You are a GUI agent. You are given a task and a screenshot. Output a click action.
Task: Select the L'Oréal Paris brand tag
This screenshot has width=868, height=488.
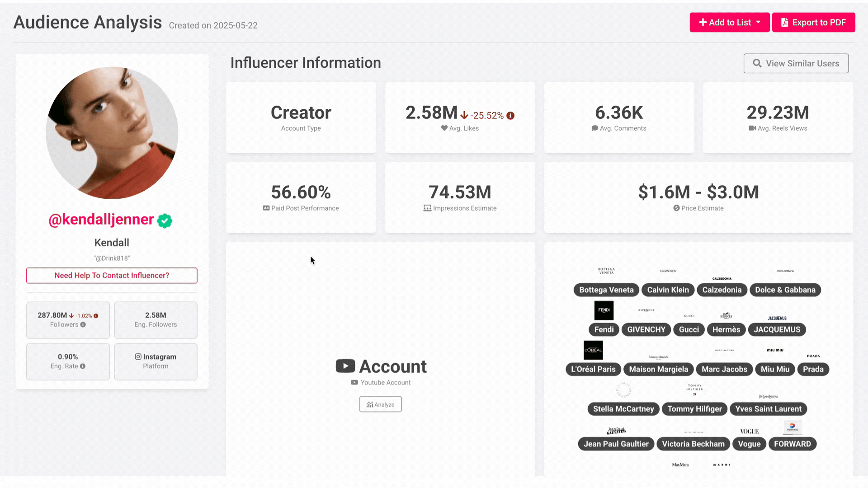point(593,370)
